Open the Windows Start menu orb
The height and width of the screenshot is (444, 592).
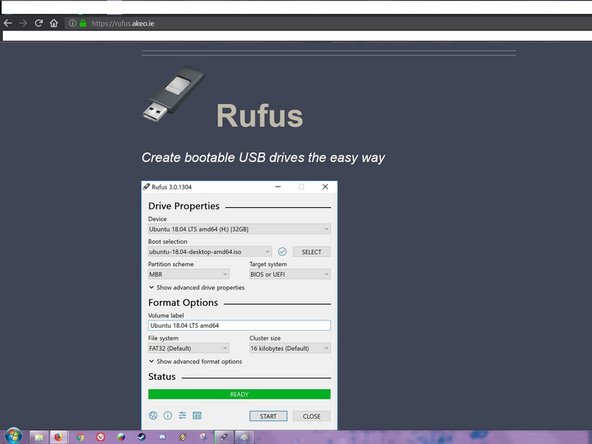(14, 436)
